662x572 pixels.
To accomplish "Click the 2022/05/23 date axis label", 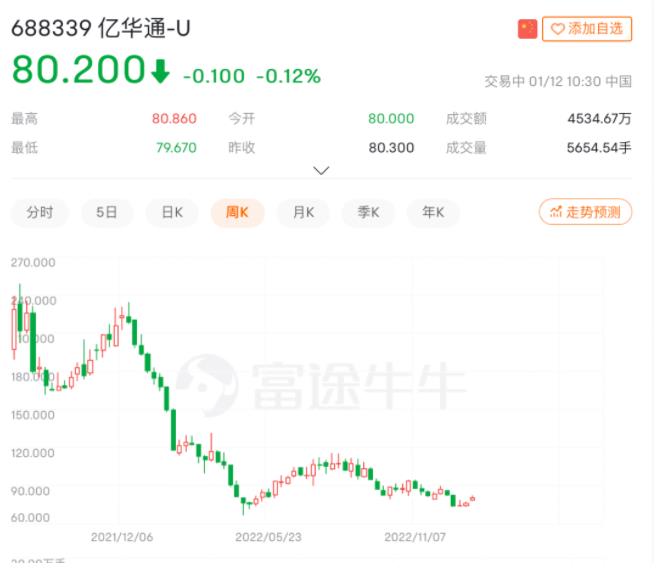I will click(x=268, y=536).
